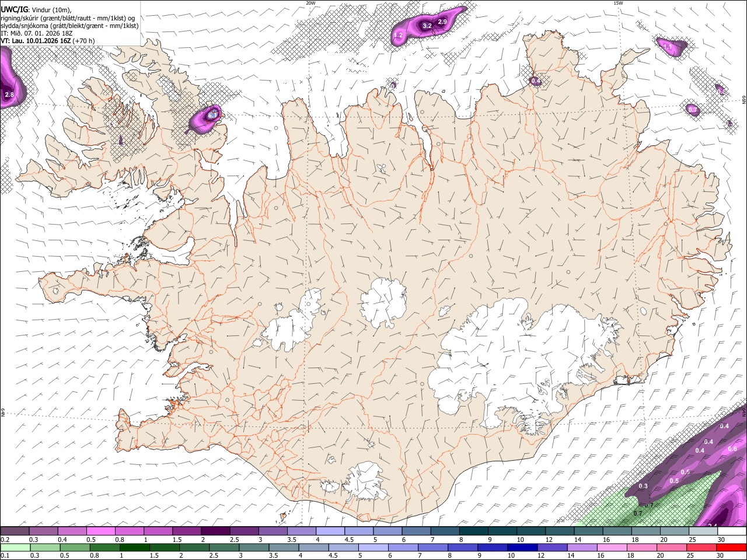Click the 15W longitude label
The image size is (747, 560).
pos(618,3)
